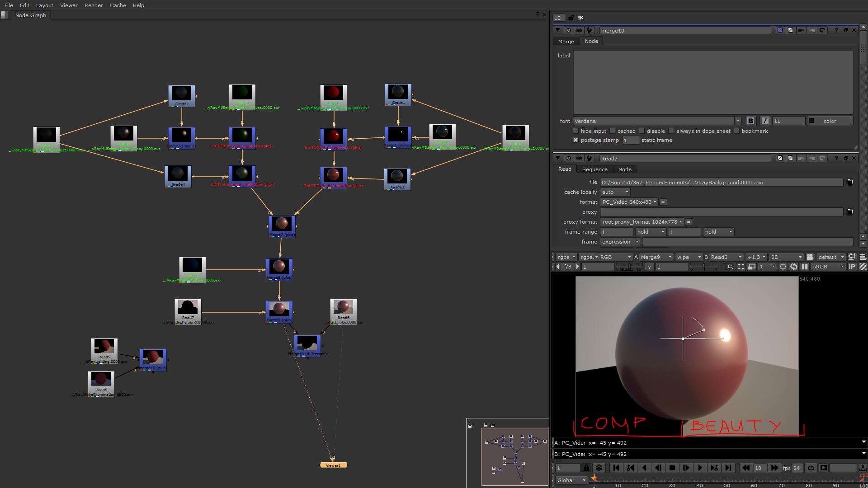Viewport: 868px width, 488px height.
Task: Switch to the Sequence tab of Read7
Action: (594, 169)
